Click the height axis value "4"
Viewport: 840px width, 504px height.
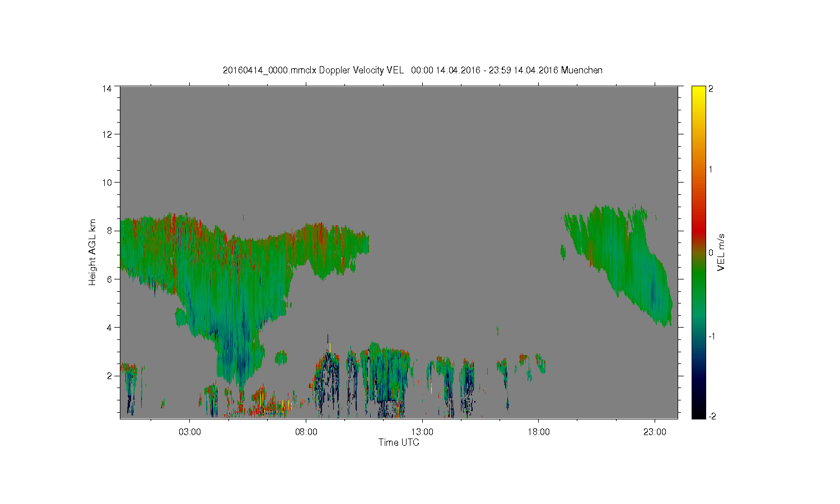[110, 327]
